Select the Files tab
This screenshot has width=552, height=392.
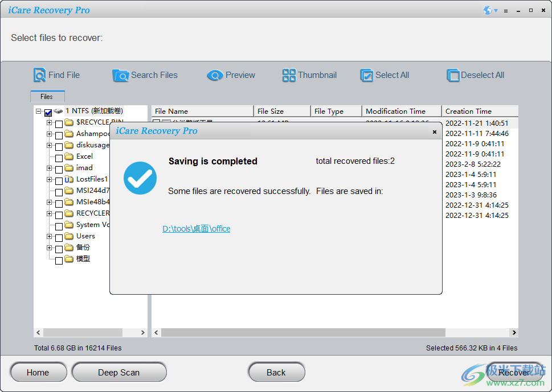(x=47, y=96)
